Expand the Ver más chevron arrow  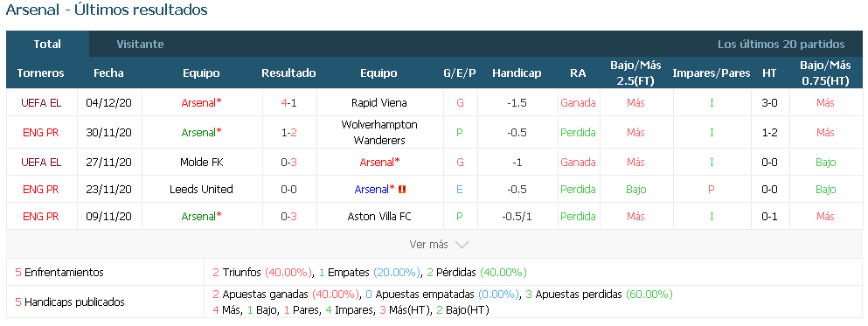point(462,245)
